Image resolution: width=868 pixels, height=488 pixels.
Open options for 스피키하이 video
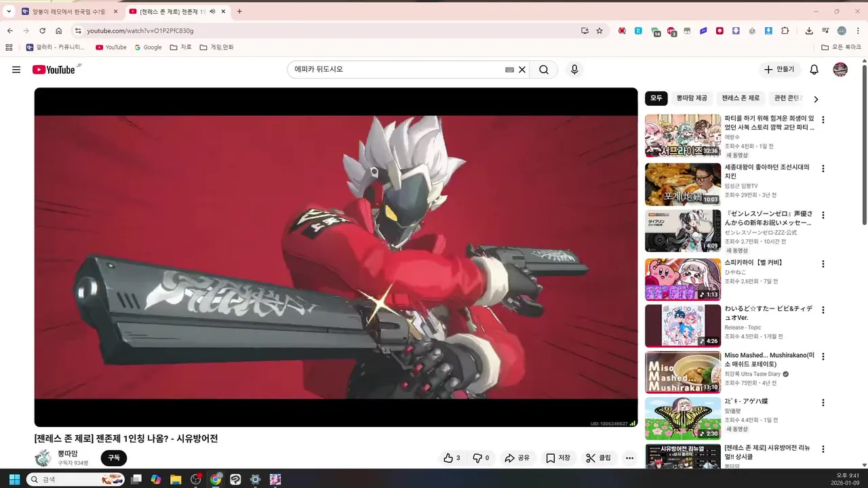point(823,264)
